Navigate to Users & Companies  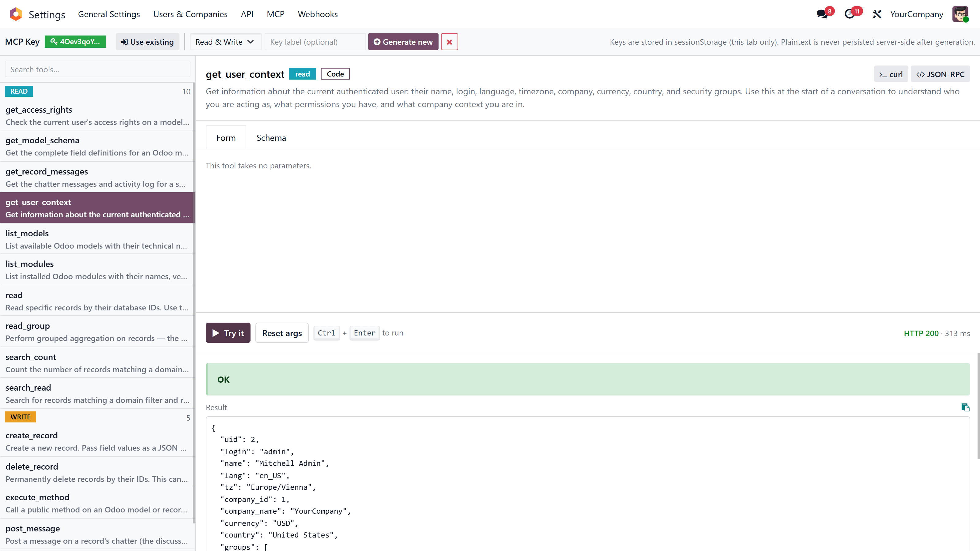click(190, 14)
